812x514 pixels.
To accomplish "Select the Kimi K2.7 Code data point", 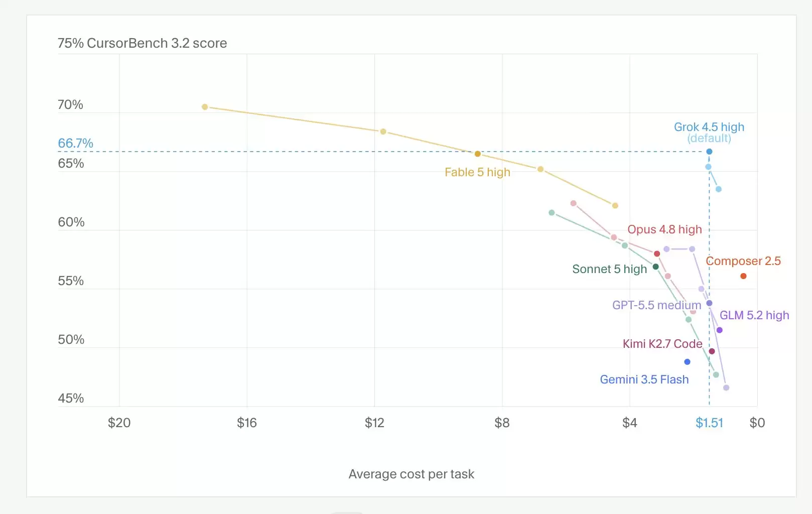I will point(712,351).
